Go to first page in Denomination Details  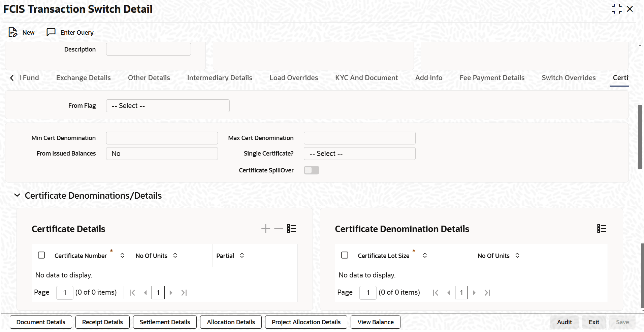pos(436,293)
